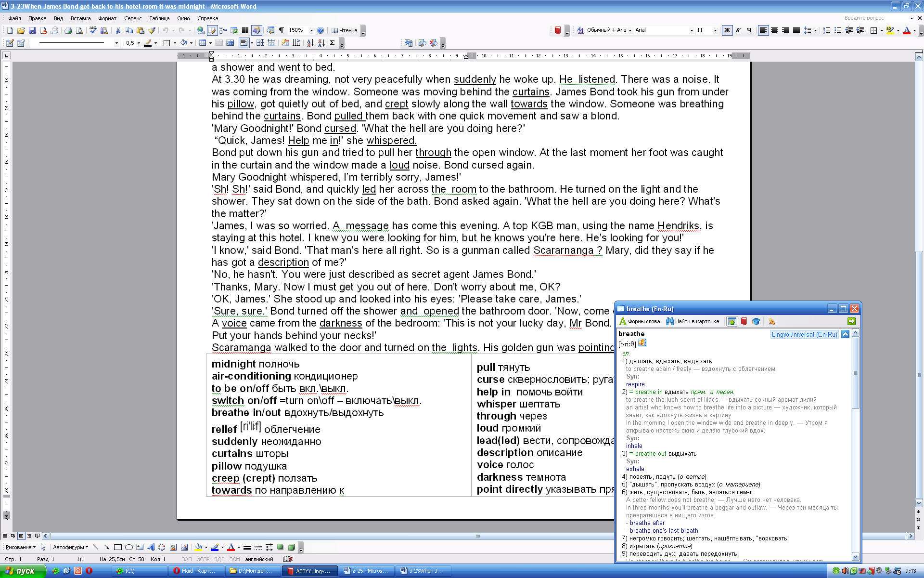This screenshot has width=924, height=578.
Task: Cut the selection with the scissors icon
Action: 118,30
